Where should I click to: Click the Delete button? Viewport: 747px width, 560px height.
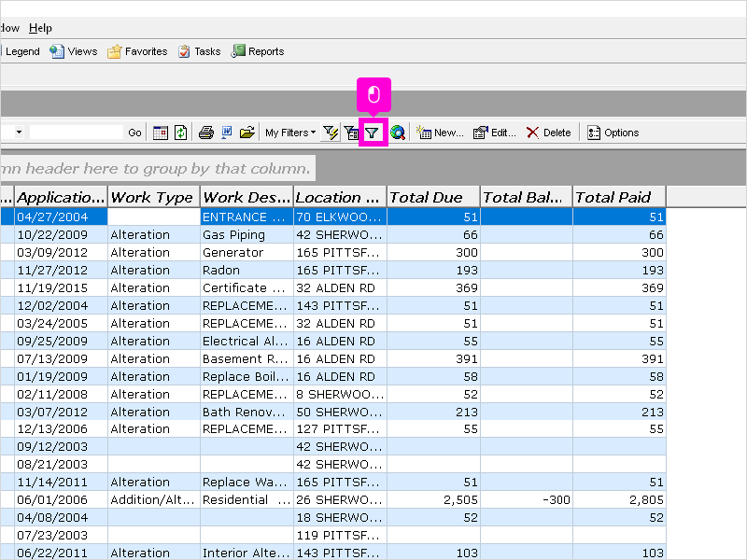click(548, 133)
